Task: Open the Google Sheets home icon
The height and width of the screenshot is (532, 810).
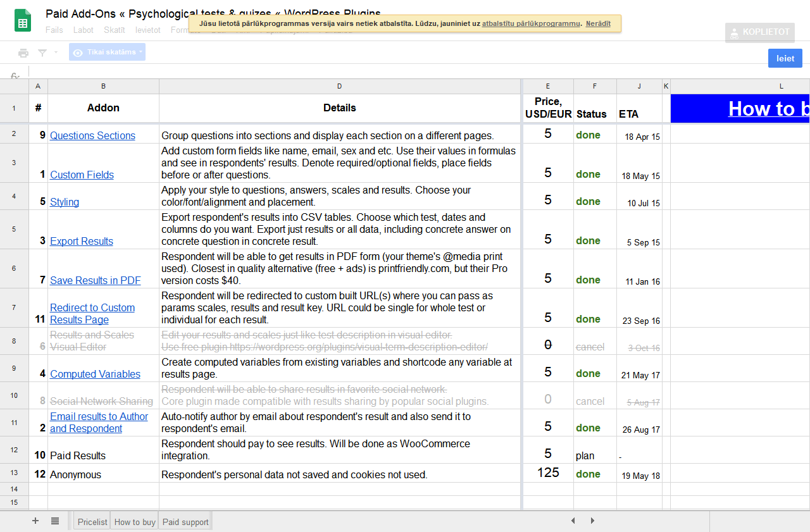Action: pyautogui.click(x=23, y=20)
